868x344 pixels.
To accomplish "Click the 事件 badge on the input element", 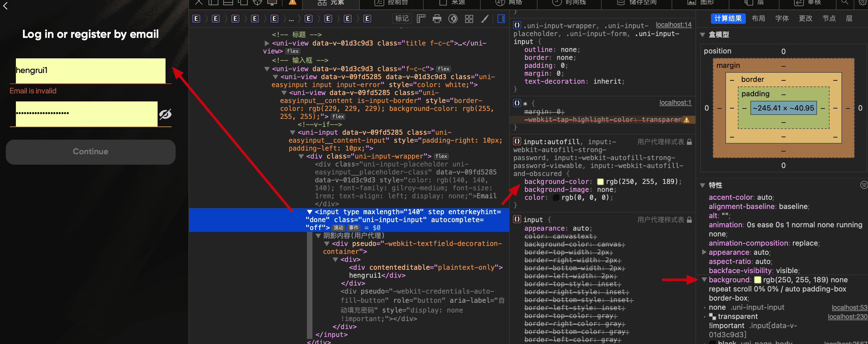I will (x=354, y=228).
